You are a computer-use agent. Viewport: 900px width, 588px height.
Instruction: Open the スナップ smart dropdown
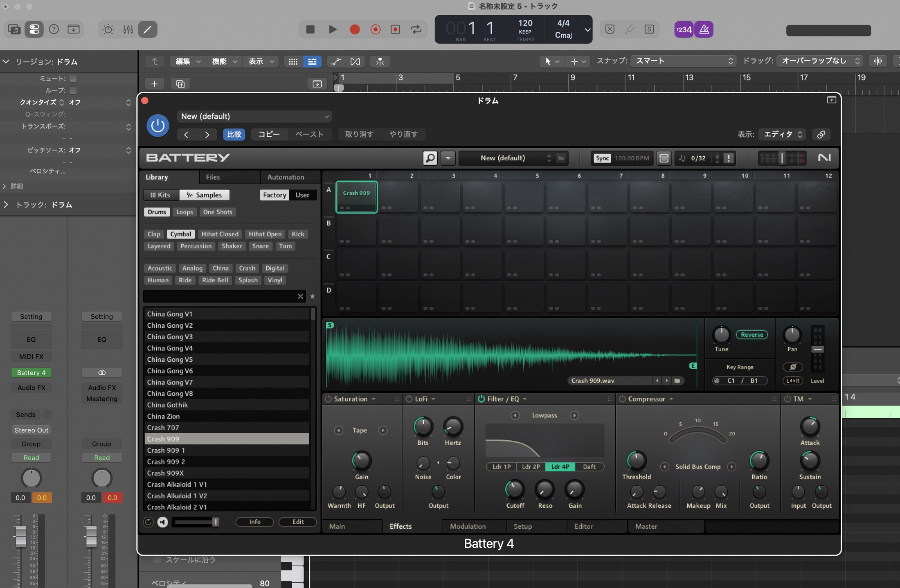[x=683, y=61]
